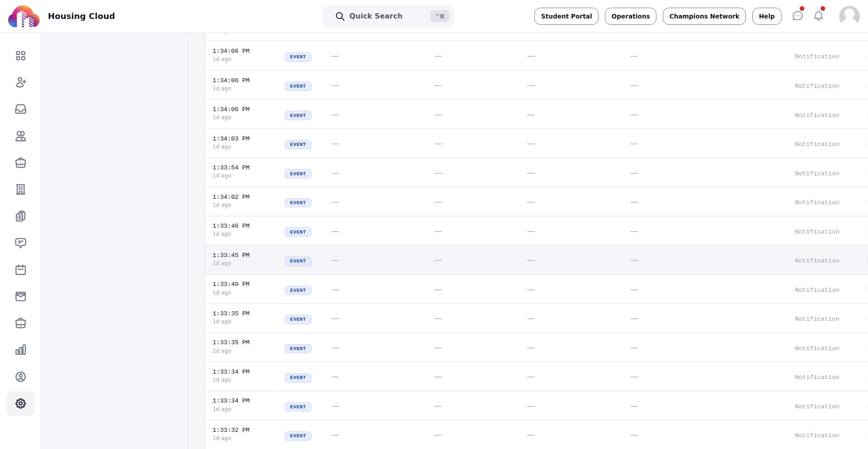Open Champions Network

point(704,16)
